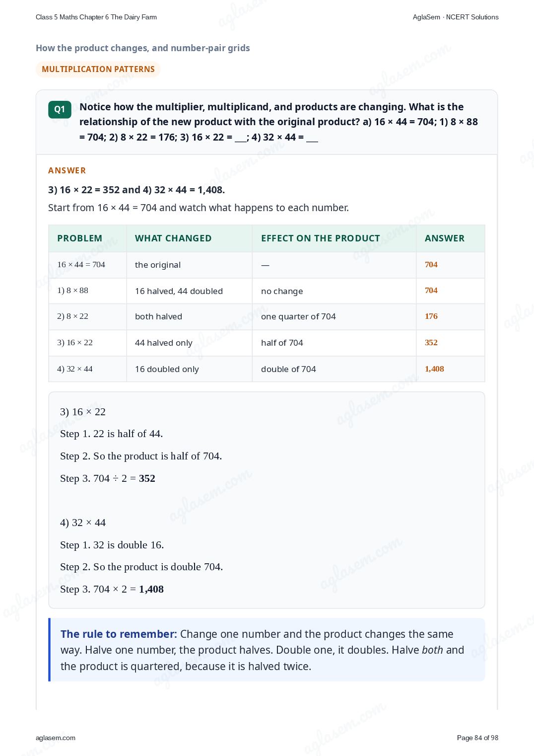Click the '3) 16 × 22' problem row
Viewport: 534px width, 756px height.
coord(267,343)
